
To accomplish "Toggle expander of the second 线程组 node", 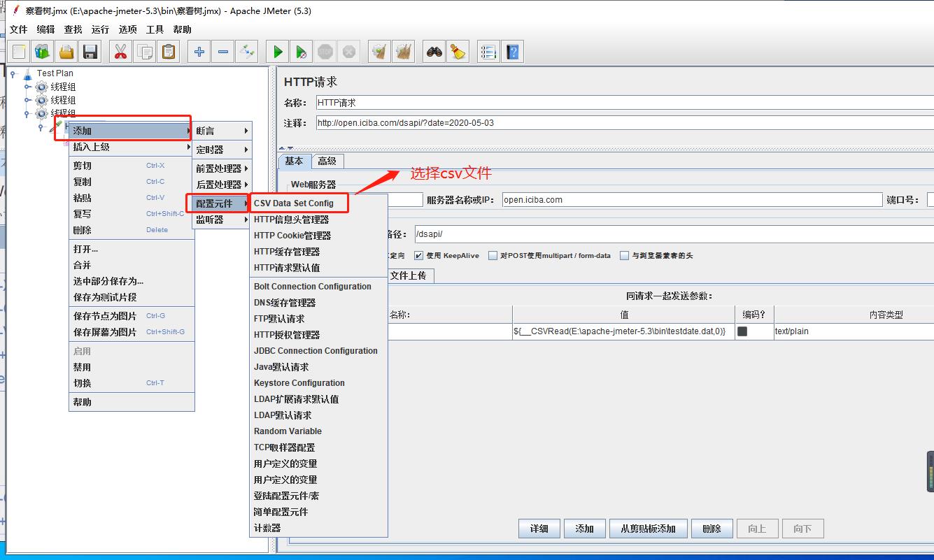I will pyautogui.click(x=28, y=100).
